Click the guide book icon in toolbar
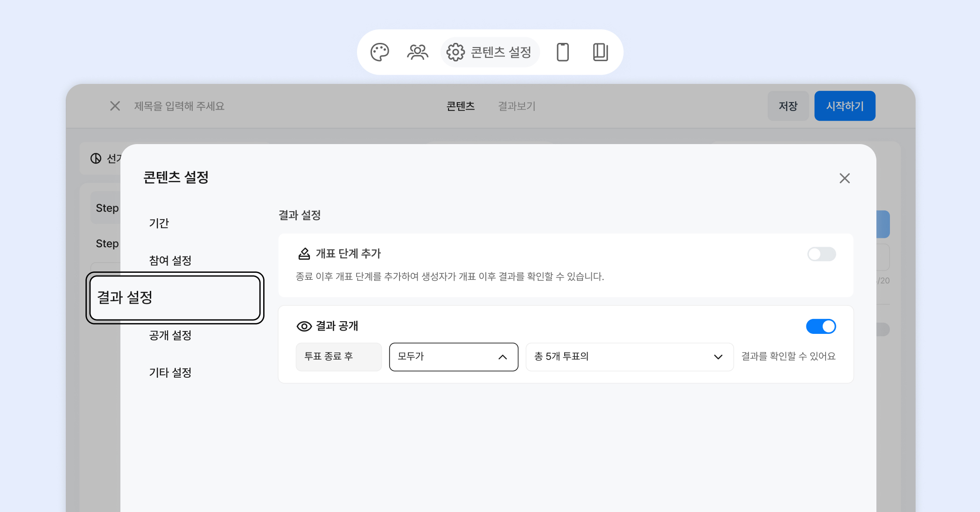Viewport: 980px width, 512px height. click(x=600, y=52)
